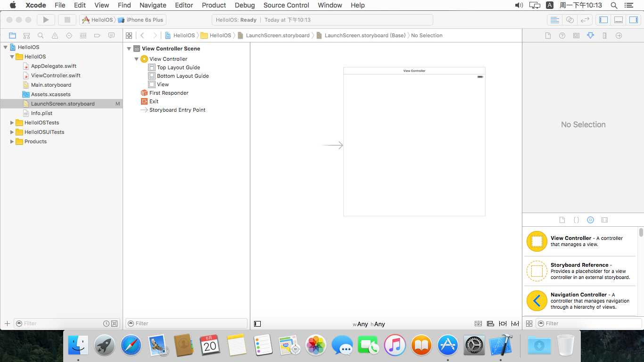The width and height of the screenshot is (644, 362).
Task: Show the Project navigator folder icon
Action: click(x=12, y=35)
